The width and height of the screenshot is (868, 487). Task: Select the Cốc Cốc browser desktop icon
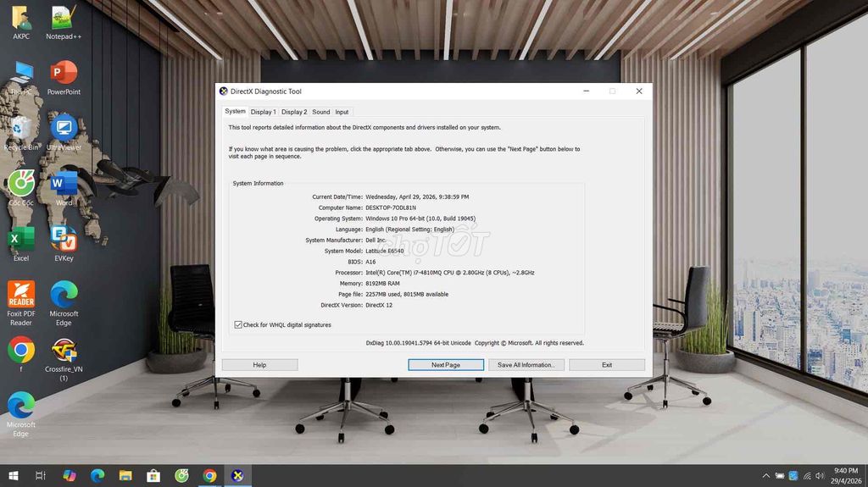coord(21,188)
